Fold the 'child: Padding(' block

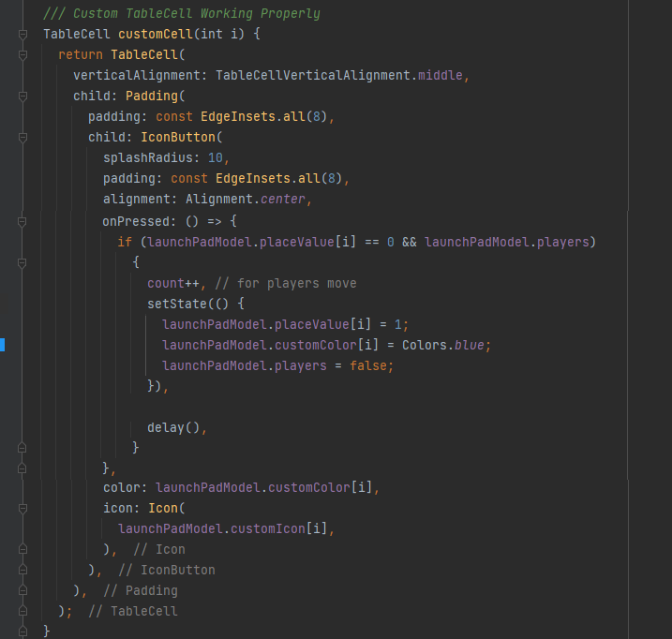pos(23,96)
